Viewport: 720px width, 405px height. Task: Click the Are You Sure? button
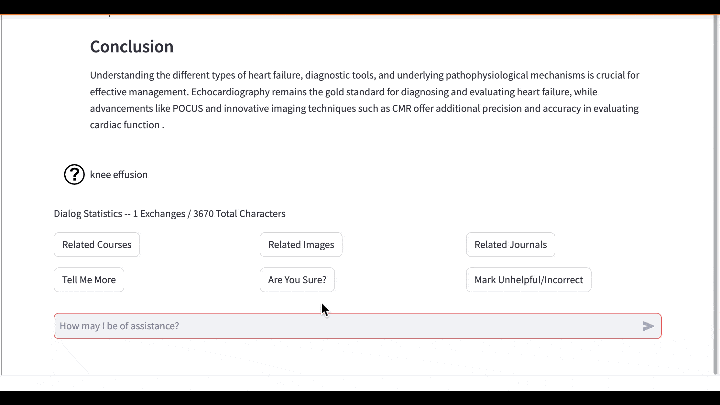click(x=296, y=280)
